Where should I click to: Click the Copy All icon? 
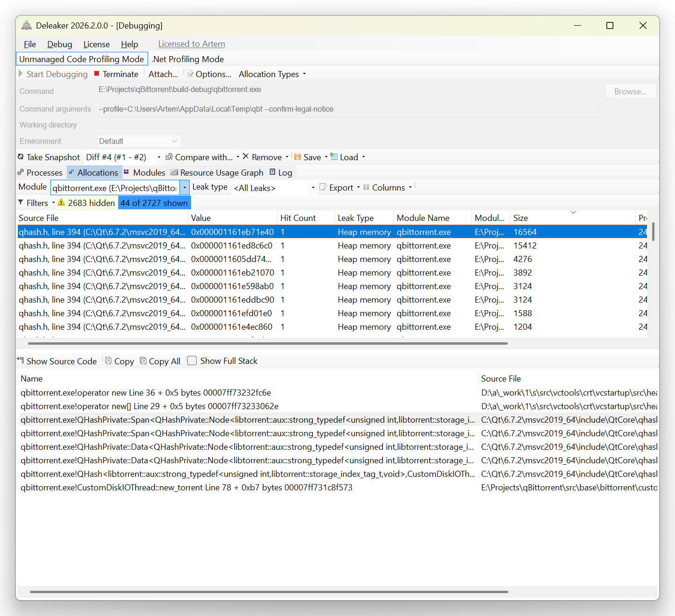tap(143, 361)
